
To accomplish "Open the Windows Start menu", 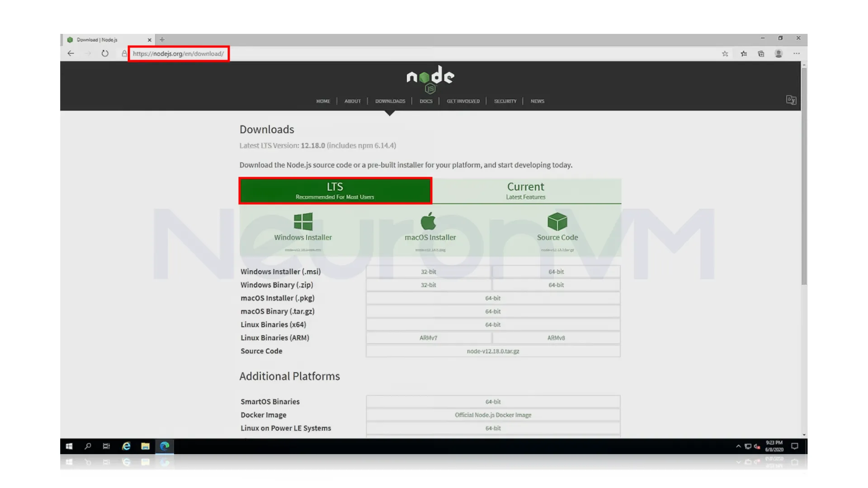I will point(69,446).
